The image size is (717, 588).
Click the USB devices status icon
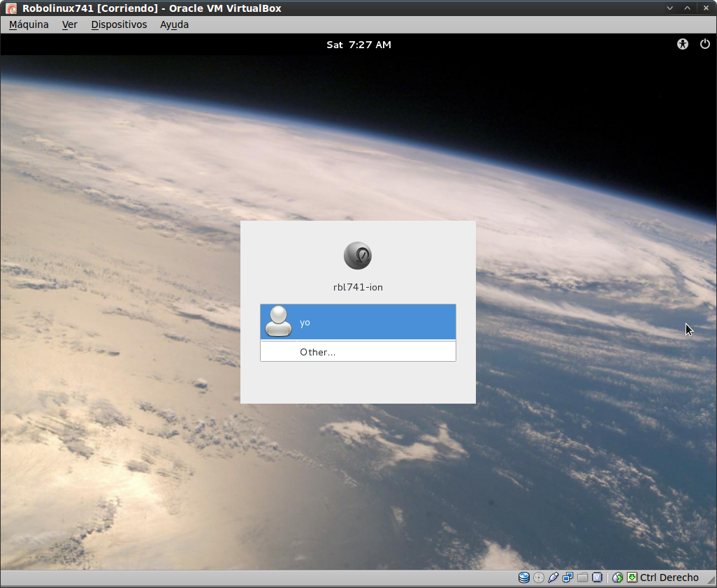point(553,578)
